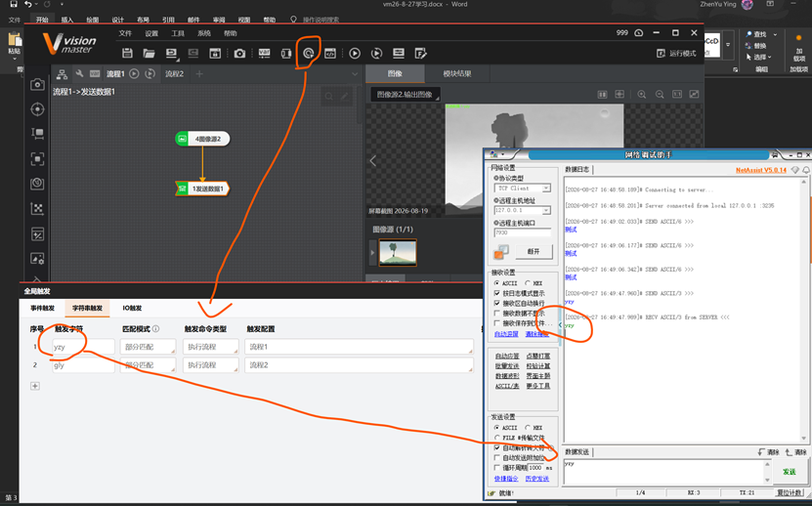
Task: Zoom out of the image view
Action: coord(660,94)
